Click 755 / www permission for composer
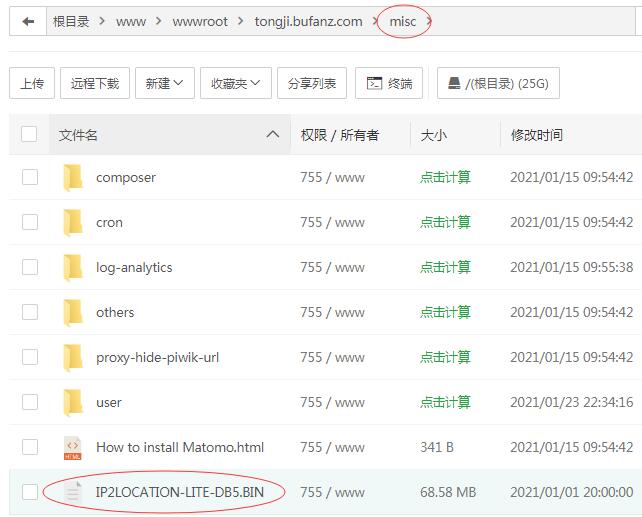 pos(332,177)
